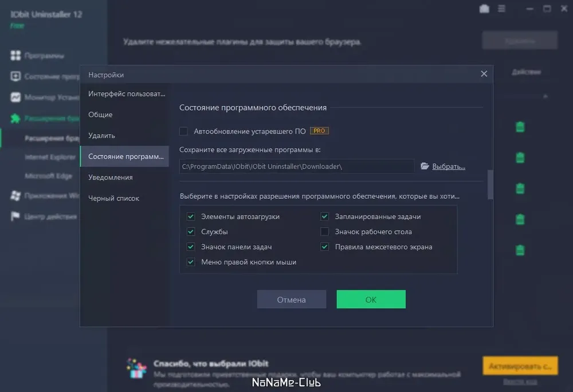Collapse the extension list arrow under Действие
Viewport: 573px width, 392px height.
pyautogui.click(x=545, y=96)
